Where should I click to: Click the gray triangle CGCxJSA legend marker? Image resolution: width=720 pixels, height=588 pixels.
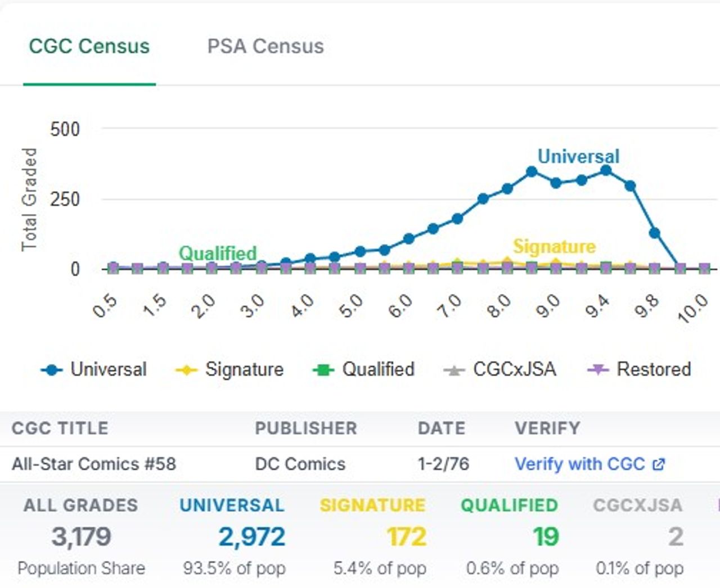coord(453,370)
